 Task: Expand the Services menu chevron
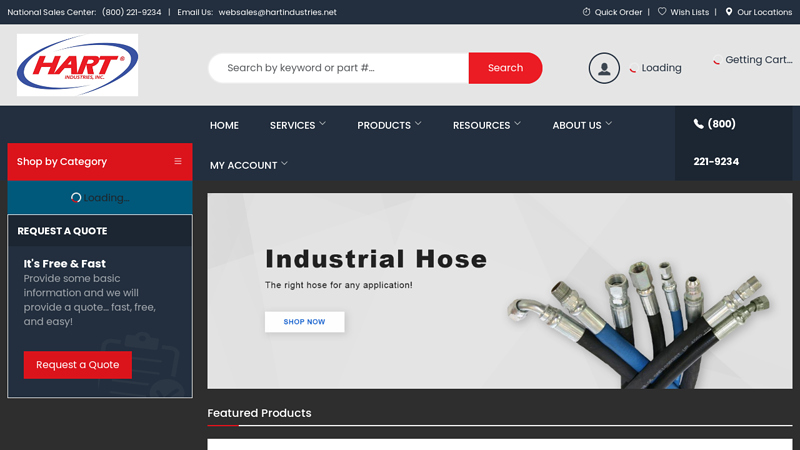click(322, 123)
